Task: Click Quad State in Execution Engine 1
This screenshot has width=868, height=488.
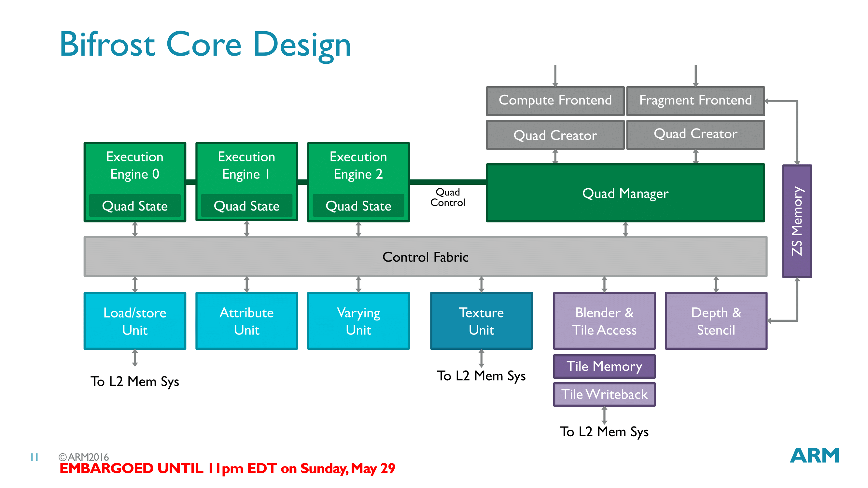Action: (x=247, y=206)
